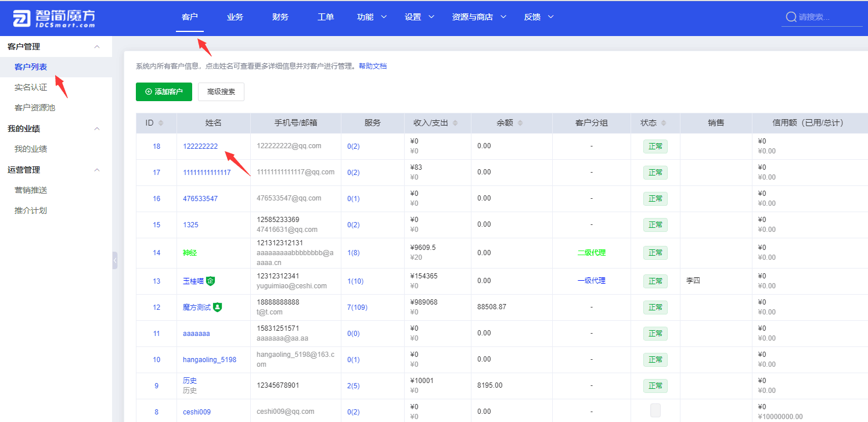Click balance 8195.00 cell

(490, 385)
